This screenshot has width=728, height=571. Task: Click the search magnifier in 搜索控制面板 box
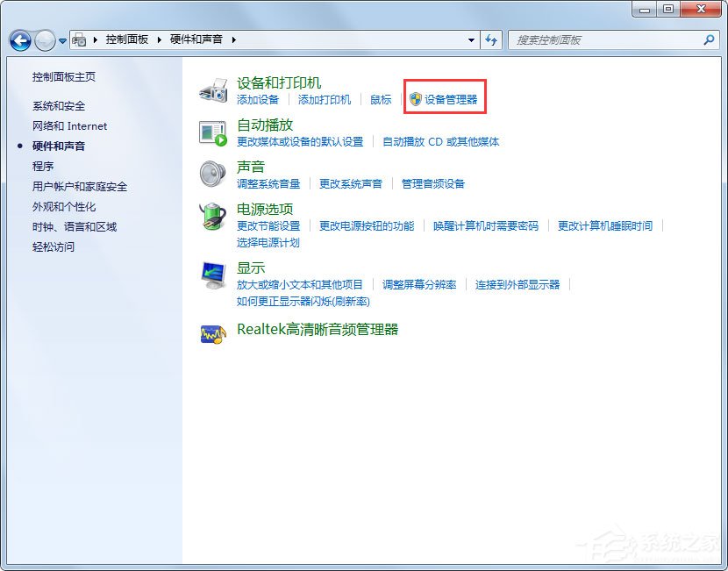coord(707,40)
